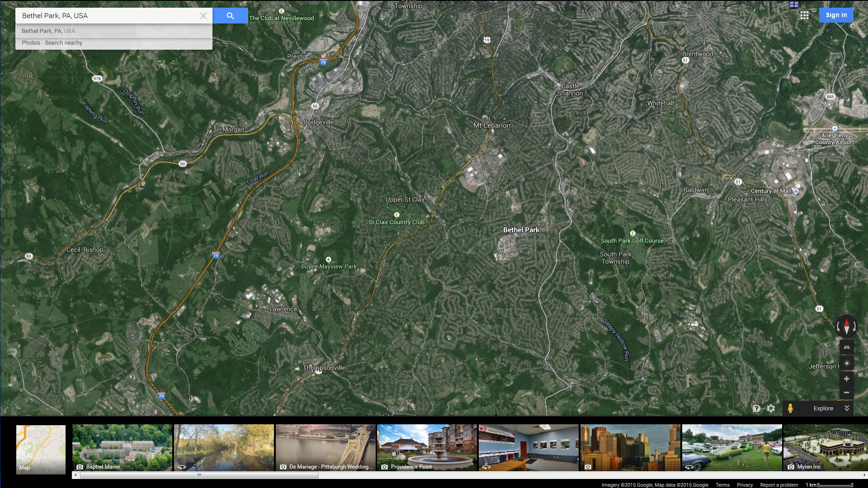This screenshot has height=488, width=868.
Task: Show my location on the map
Action: click(x=846, y=363)
